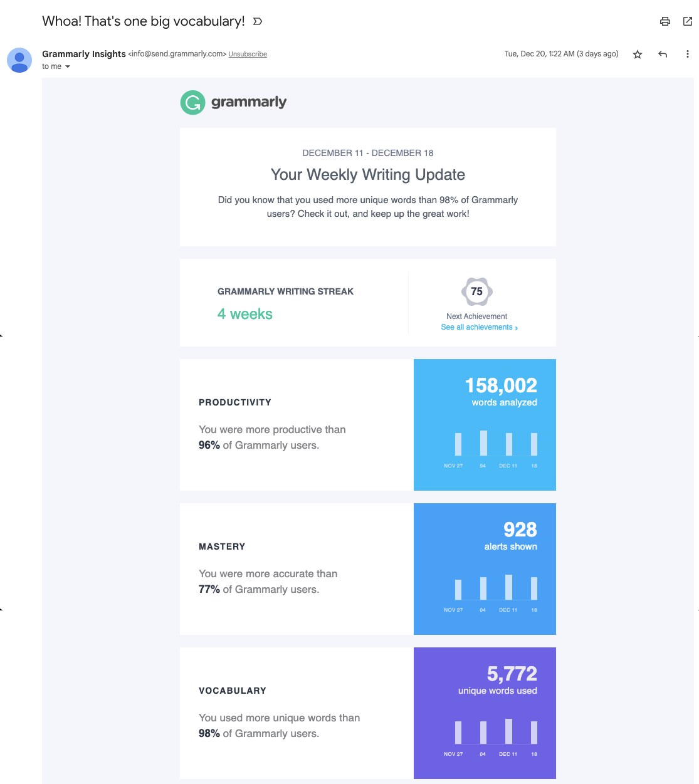Click the PRODUCTIVITY section heading
The height and width of the screenshot is (784, 699).
pos(235,402)
